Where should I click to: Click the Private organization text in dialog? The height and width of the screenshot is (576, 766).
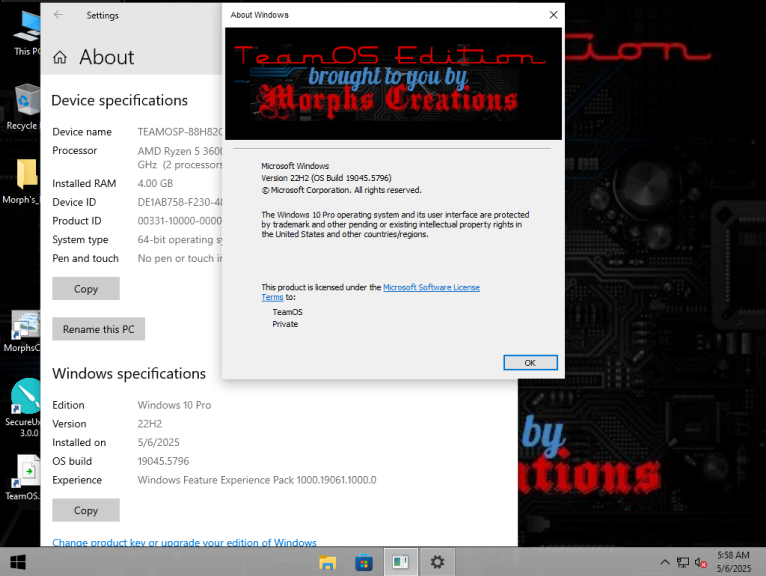pos(285,324)
